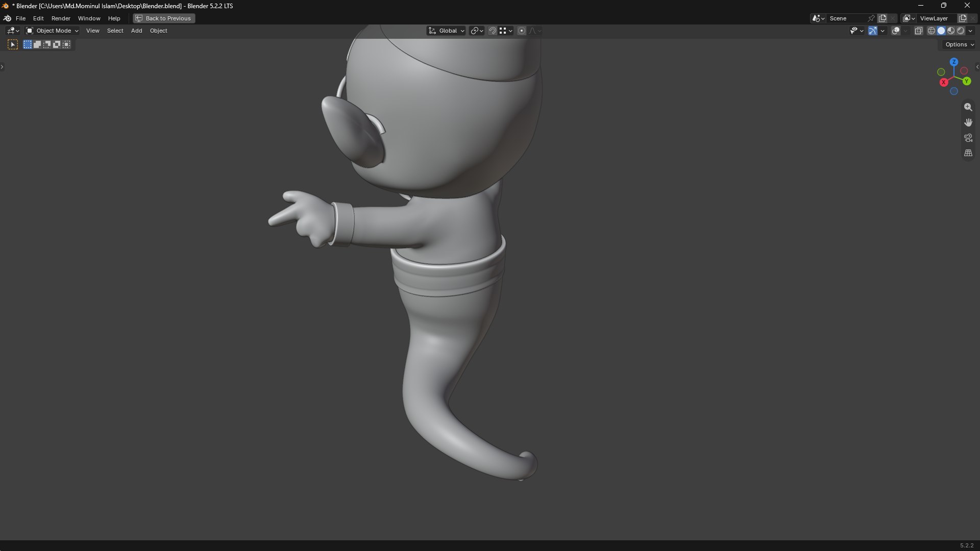The height and width of the screenshot is (551, 980).
Task: Open the snap settings dropdown
Action: [x=506, y=31]
